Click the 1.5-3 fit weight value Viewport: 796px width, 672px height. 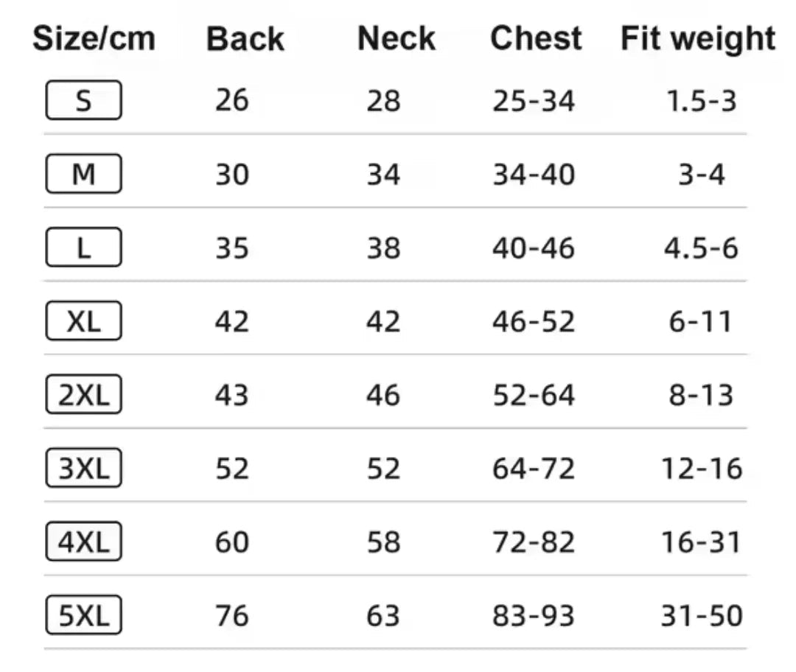[x=702, y=100]
